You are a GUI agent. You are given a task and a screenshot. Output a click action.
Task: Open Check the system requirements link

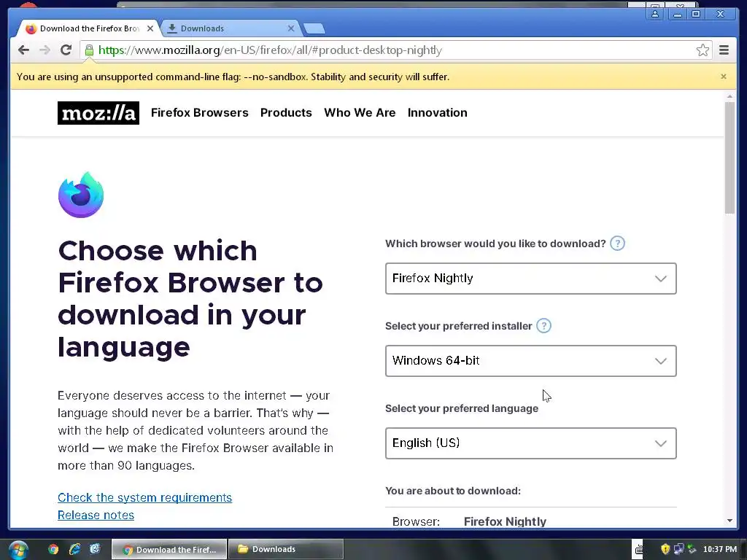[x=145, y=497]
